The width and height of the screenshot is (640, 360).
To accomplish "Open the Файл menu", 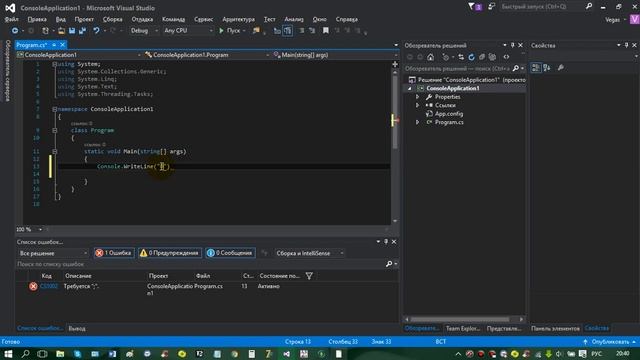I will (x=11, y=19).
